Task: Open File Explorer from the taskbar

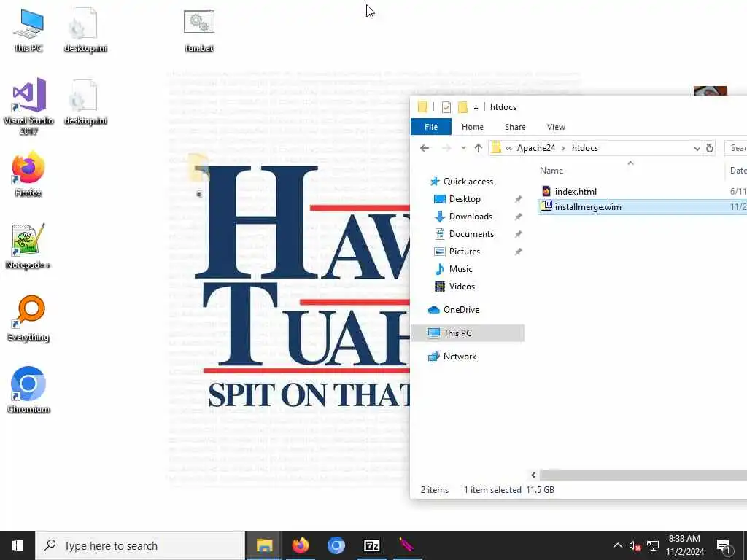Action: click(264, 545)
